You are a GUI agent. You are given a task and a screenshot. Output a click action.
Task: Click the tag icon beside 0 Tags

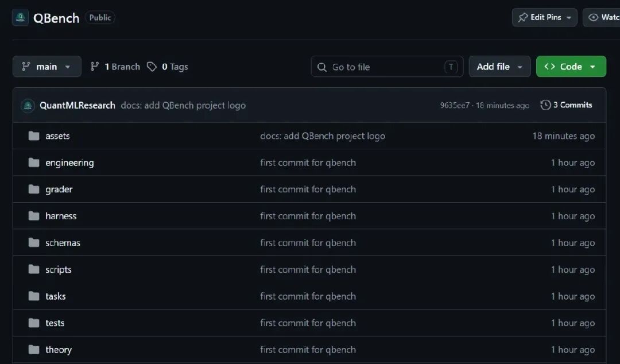point(152,67)
